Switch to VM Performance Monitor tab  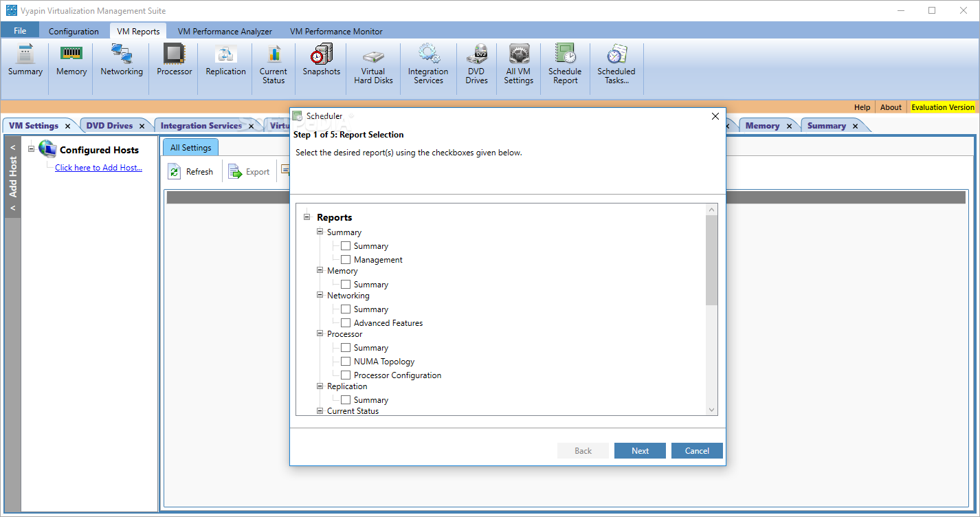[336, 32]
